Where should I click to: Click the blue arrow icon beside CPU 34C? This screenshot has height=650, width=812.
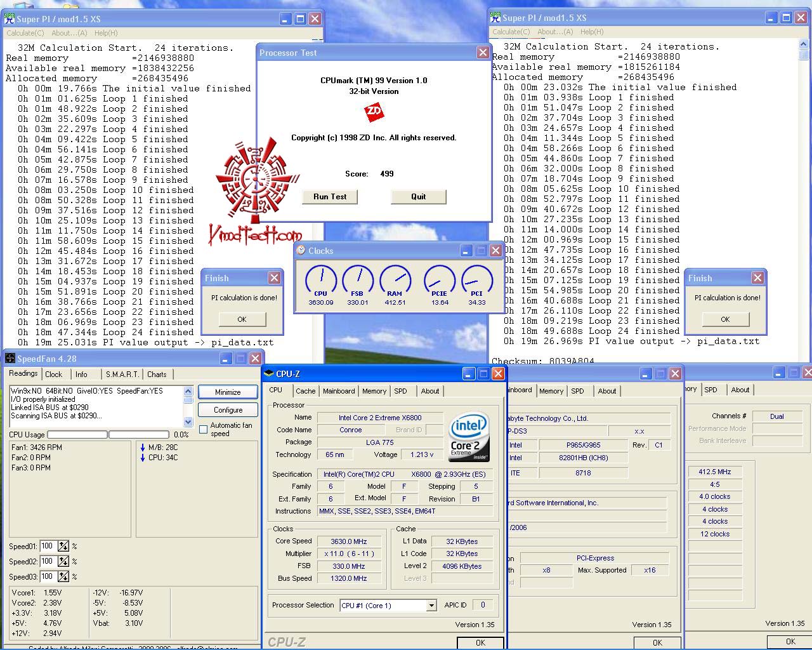143,458
